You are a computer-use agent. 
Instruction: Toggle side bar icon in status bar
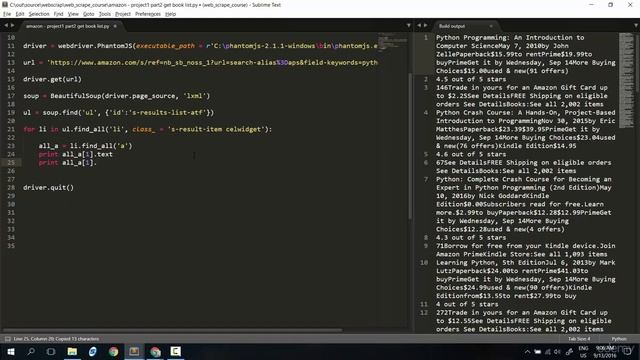point(8,339)
